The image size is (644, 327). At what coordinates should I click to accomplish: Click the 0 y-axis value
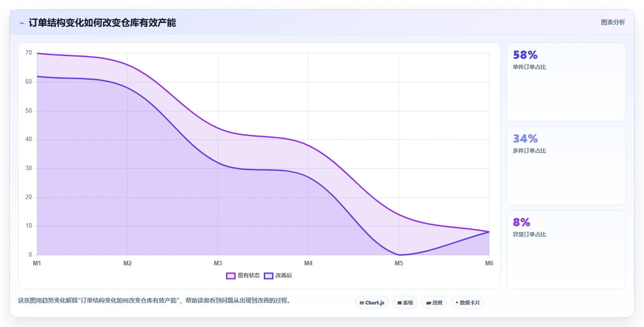pyautogui.click(x=30, y=255)
